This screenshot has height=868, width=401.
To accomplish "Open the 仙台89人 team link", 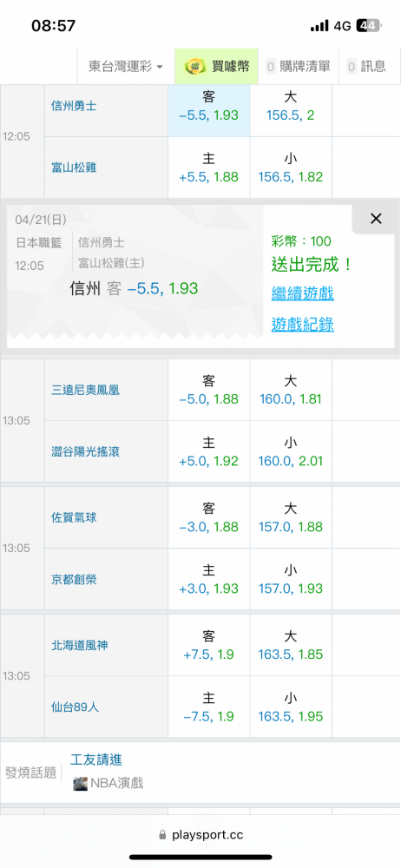I will [x=75, y=707].
